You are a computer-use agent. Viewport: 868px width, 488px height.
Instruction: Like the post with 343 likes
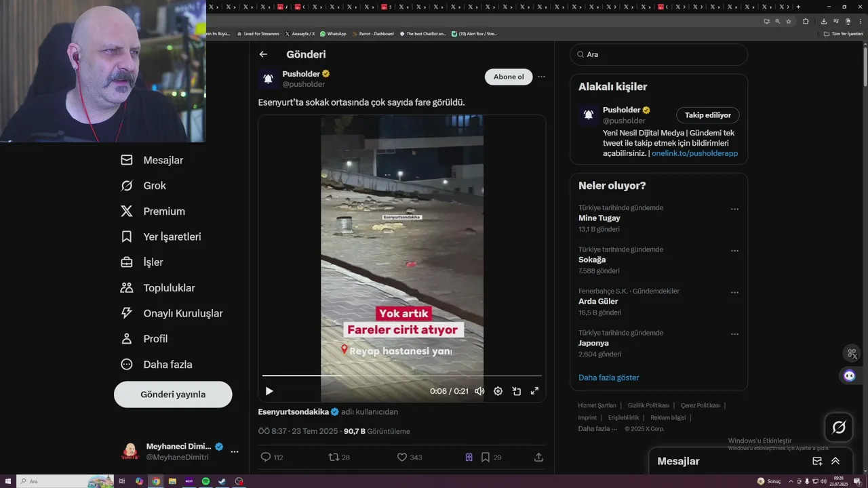pyautogui.click(x=402, y=457)
